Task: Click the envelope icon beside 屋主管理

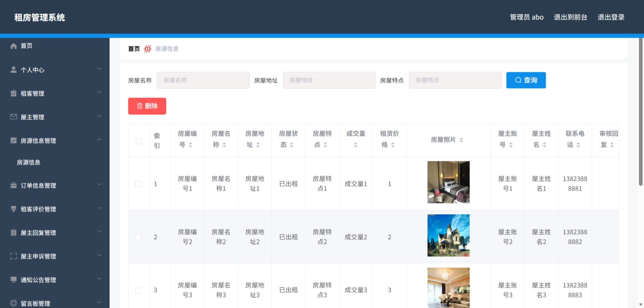Action: pos(14,117)
